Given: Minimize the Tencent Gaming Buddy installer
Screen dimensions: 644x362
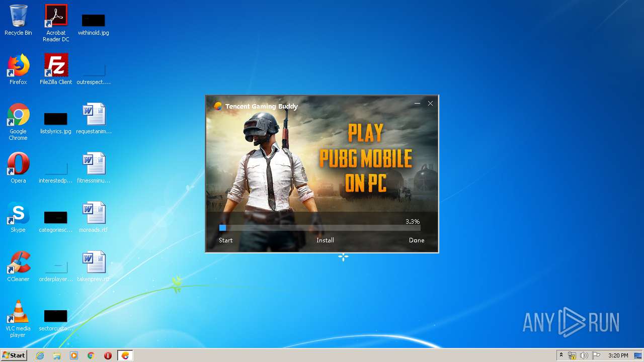Looking at the screenshot, I should [x=417, y=103].
